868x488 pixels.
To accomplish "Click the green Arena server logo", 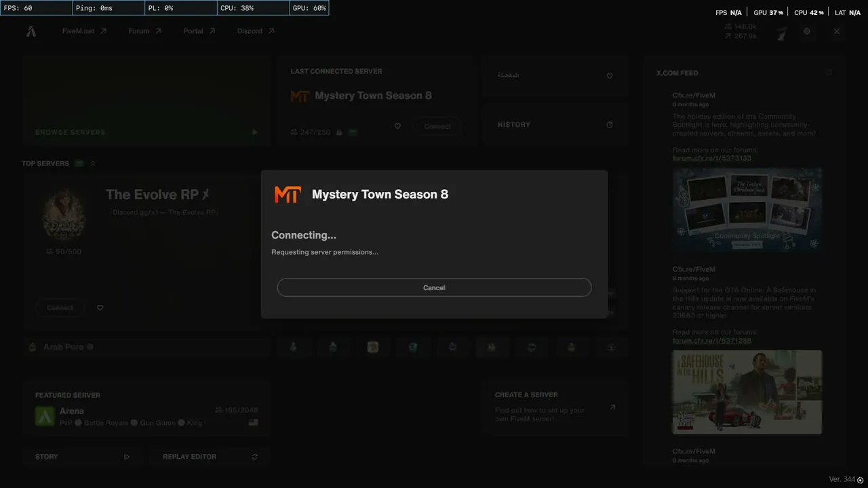I will click(45, 415).
